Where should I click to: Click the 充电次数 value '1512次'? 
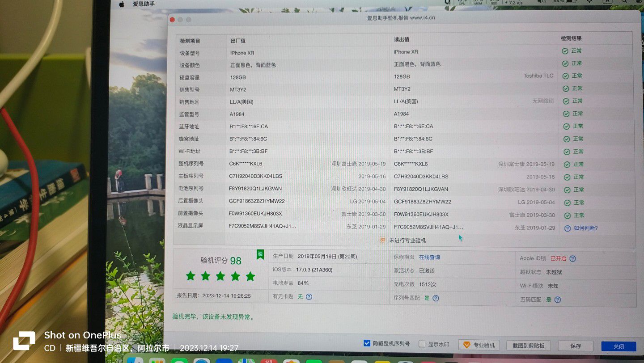[x=427, y=284]
